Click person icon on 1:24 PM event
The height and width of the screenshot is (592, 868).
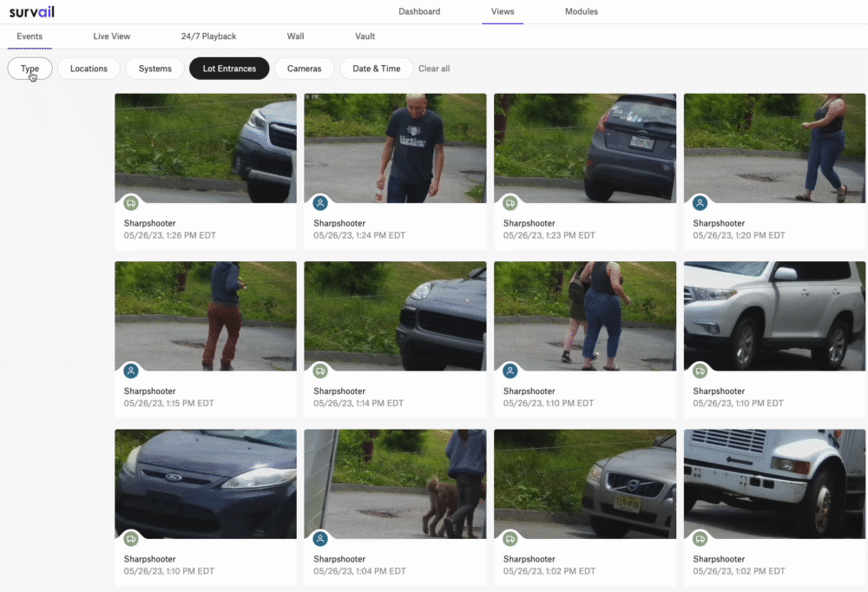tap(320, 203)
